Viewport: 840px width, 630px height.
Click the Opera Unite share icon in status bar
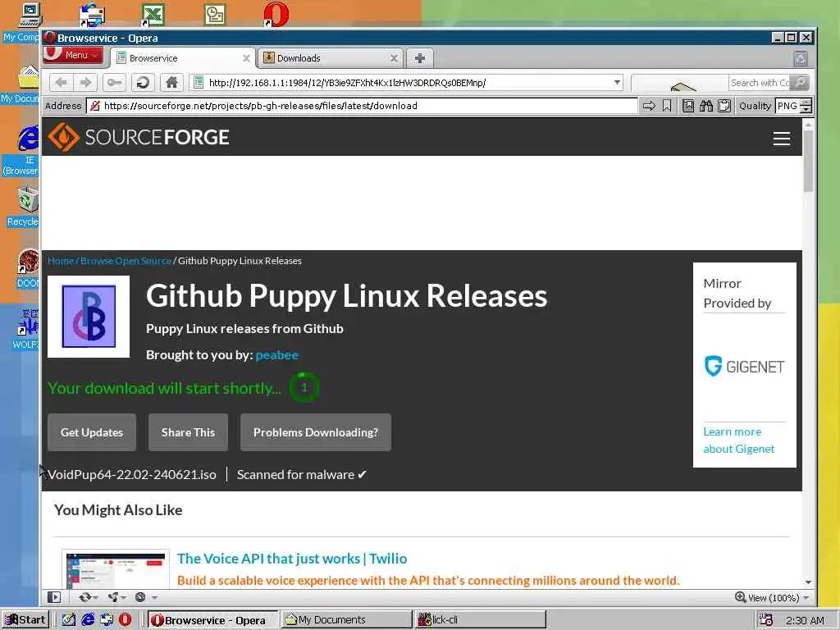coord(112,597)
